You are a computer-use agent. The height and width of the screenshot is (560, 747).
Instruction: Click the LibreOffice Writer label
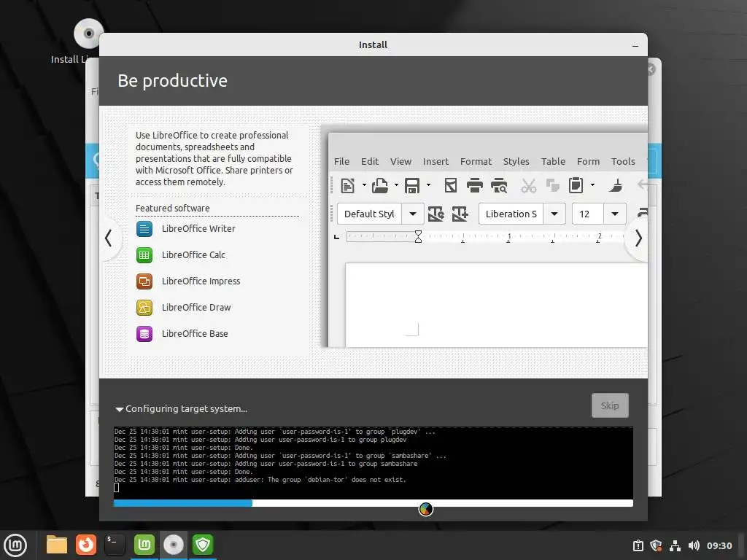point(198,228)
